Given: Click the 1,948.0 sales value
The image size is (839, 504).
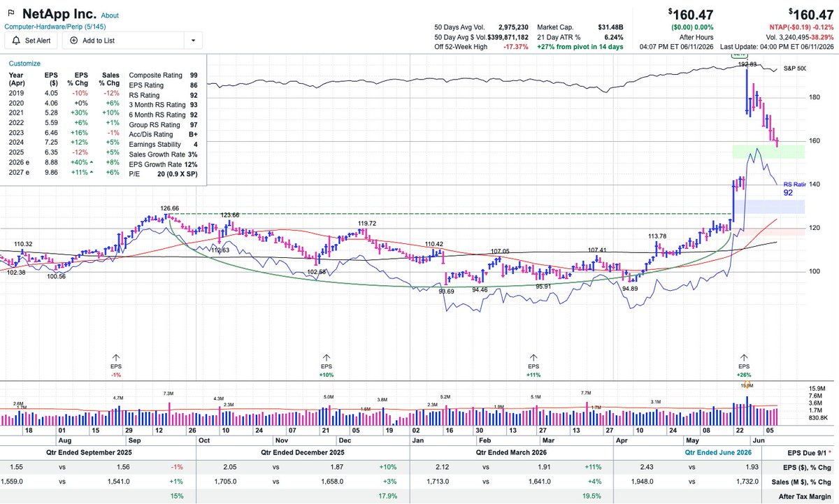Looking at the screenshot, I should point(640,481).
